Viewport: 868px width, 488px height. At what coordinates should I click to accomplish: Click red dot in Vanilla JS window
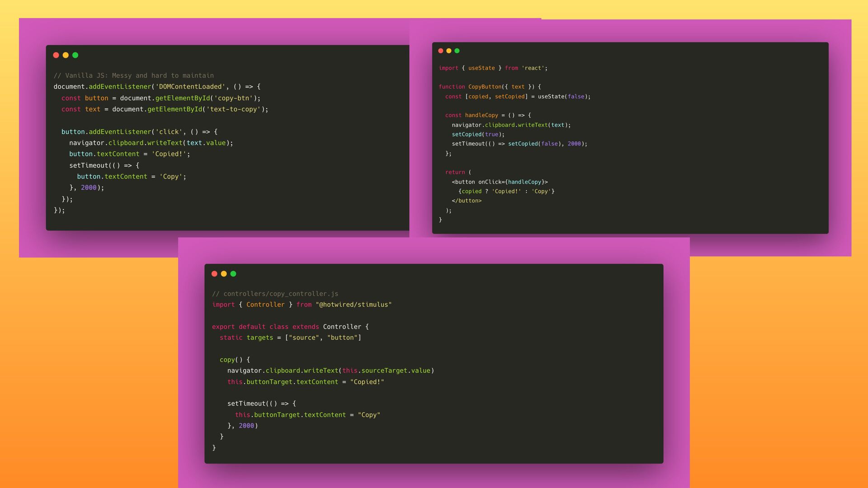(56, 55)
